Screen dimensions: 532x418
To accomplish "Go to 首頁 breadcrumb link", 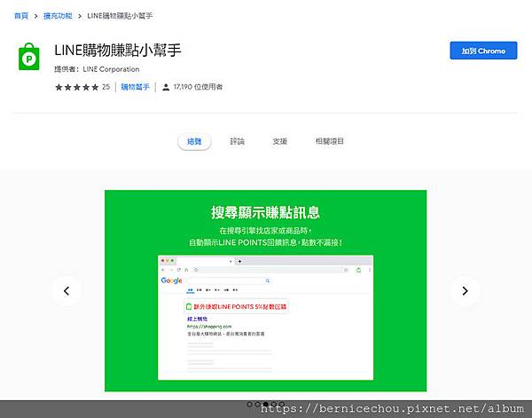I will click(x=21, y=16).
